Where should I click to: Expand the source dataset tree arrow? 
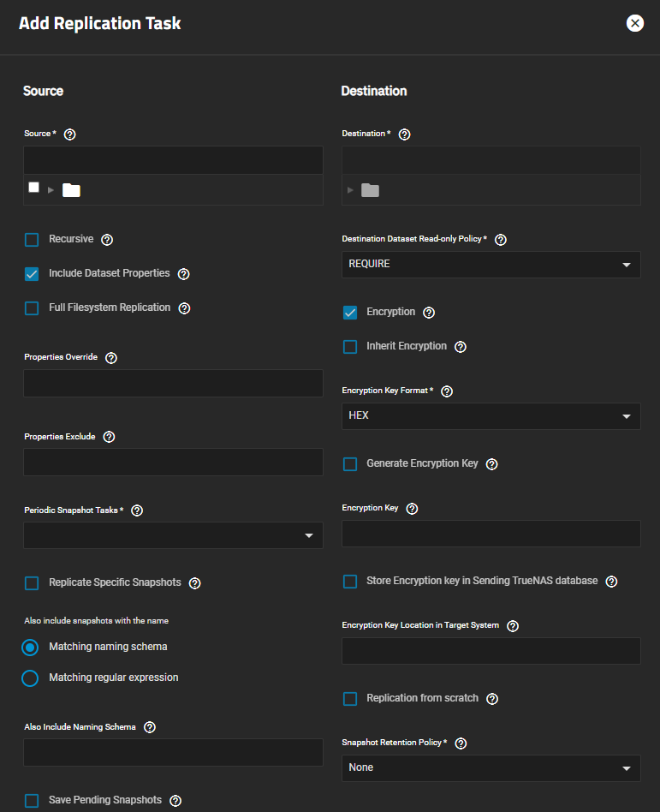point(51,190)
